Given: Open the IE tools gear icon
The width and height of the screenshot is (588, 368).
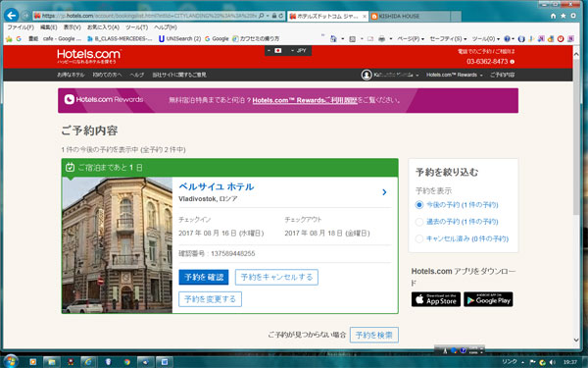Looking at the screenshot, I should [x=573, y=16].
